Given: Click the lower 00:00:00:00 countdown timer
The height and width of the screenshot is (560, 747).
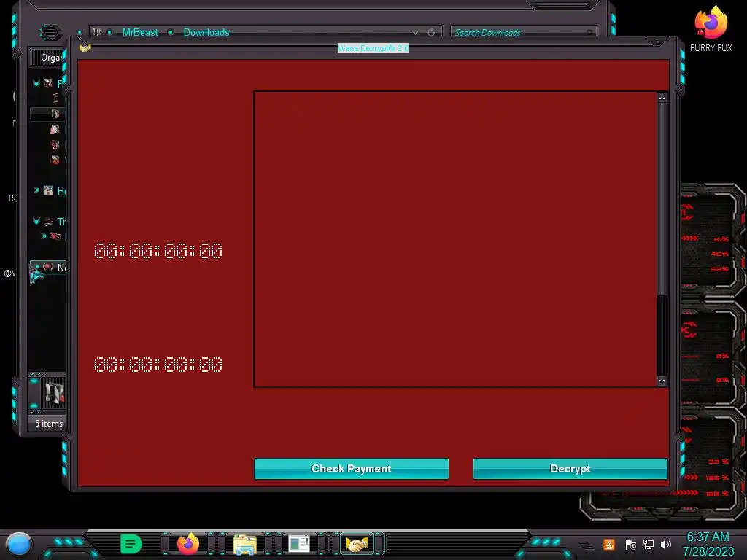Looking at the screenshot, I should [158, 365].
